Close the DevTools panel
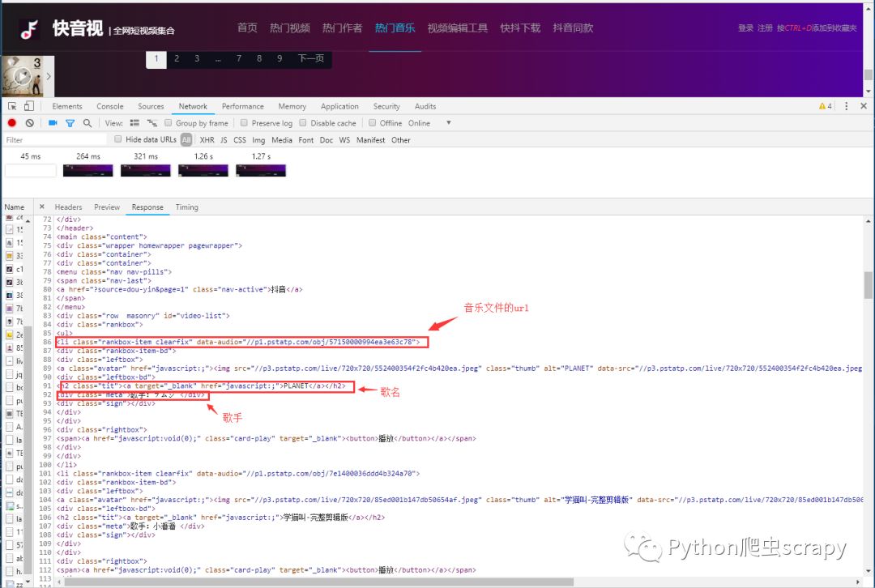Image resolution: width=875 pixels, height=588 pixels. 864,106
